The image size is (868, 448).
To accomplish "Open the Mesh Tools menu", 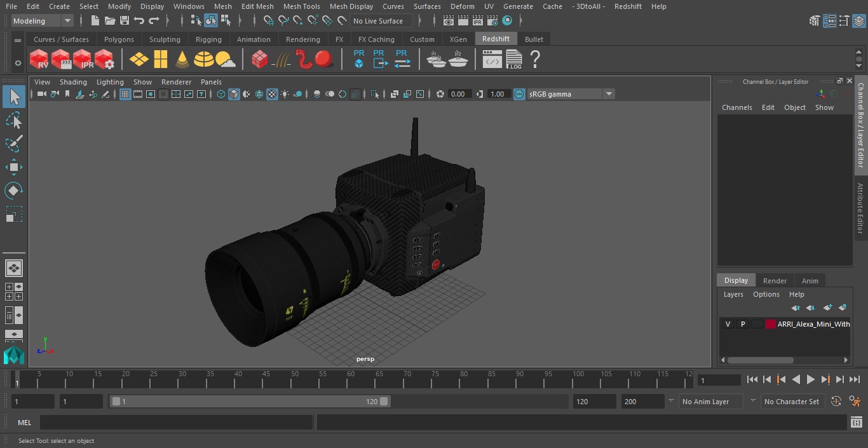I will [301, 6].
